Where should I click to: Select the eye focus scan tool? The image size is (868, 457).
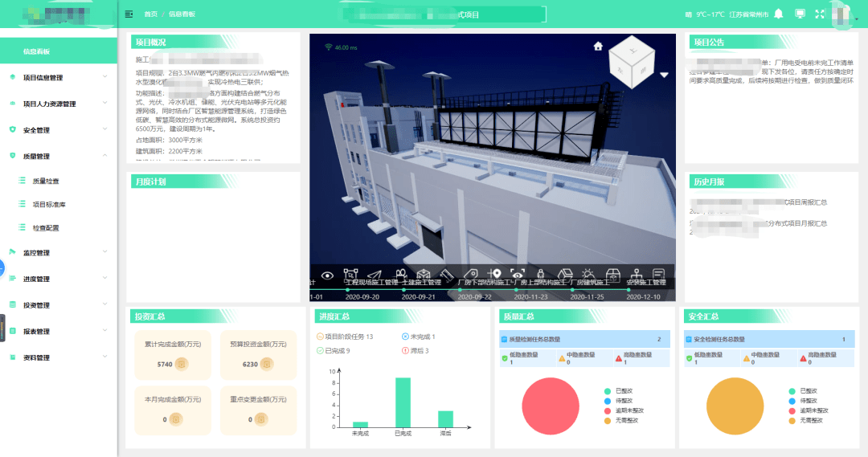pos(518,274)
